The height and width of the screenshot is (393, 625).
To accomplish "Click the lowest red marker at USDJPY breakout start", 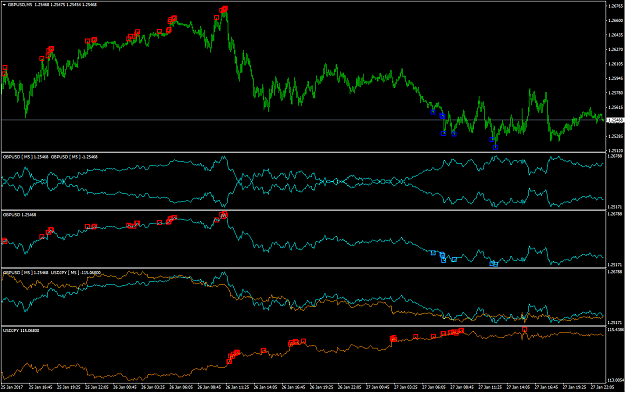I will (x=229, y=362).
